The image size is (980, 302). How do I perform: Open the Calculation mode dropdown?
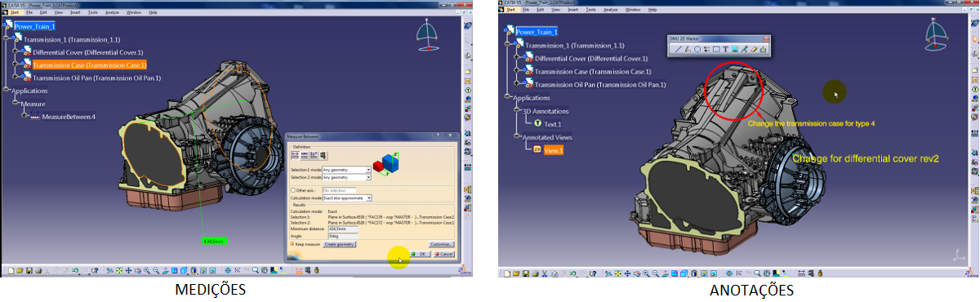(347, 198)
